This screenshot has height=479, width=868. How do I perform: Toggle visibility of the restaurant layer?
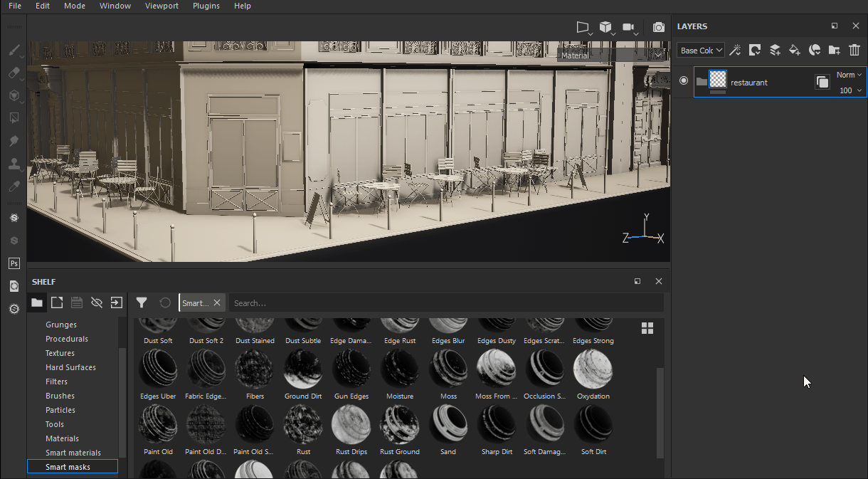684,81
